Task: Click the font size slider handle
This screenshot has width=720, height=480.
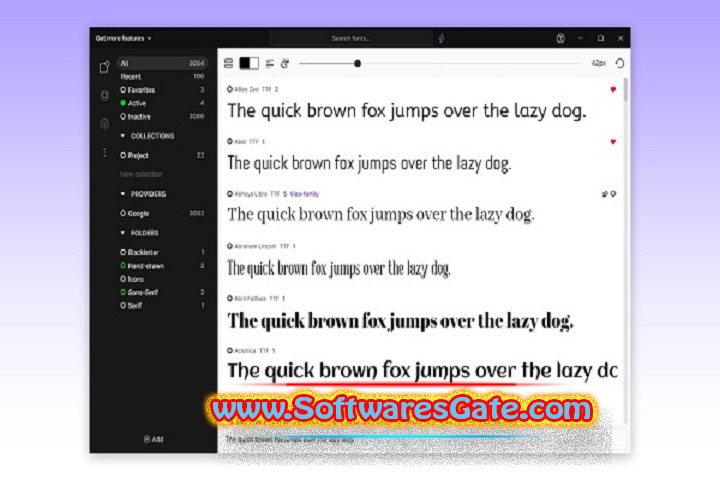Action: coord(357,63)
